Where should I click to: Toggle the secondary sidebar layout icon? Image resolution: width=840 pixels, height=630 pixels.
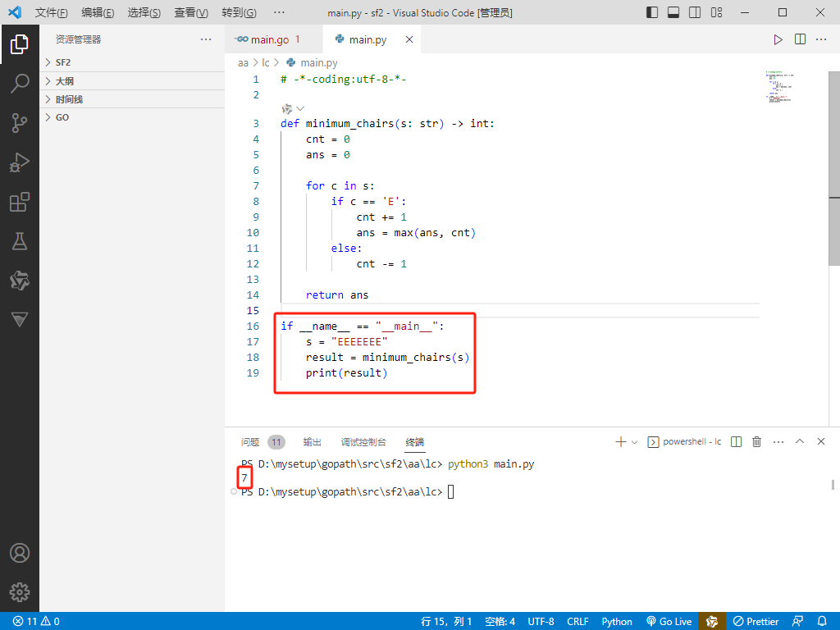point(695,12)
